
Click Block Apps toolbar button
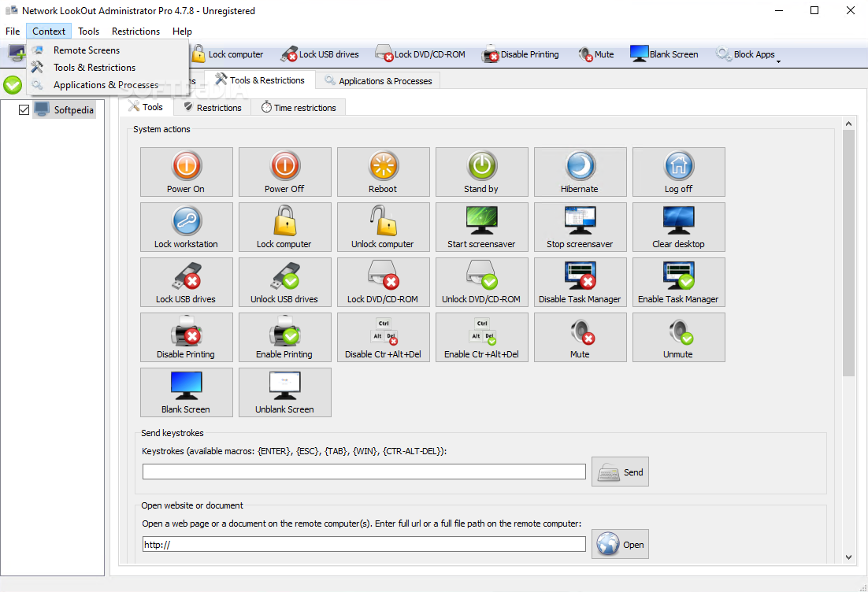tap(745, 54)
